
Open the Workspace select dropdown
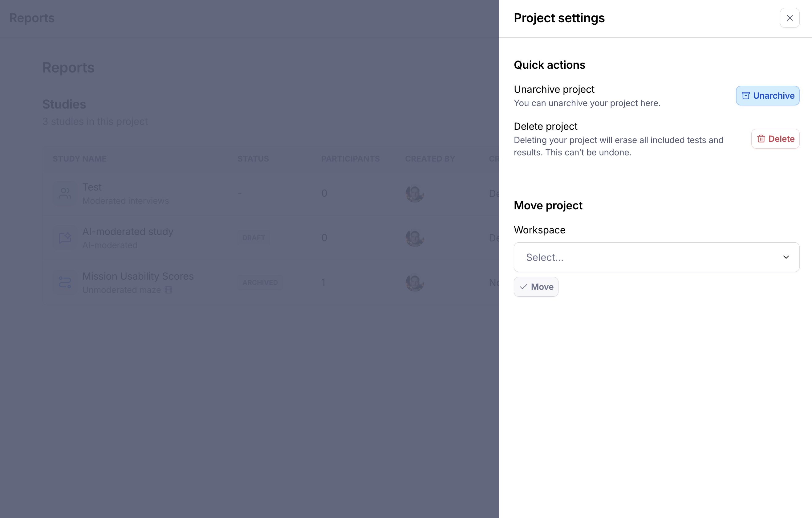pyautogui.click(x=656, y=257)
